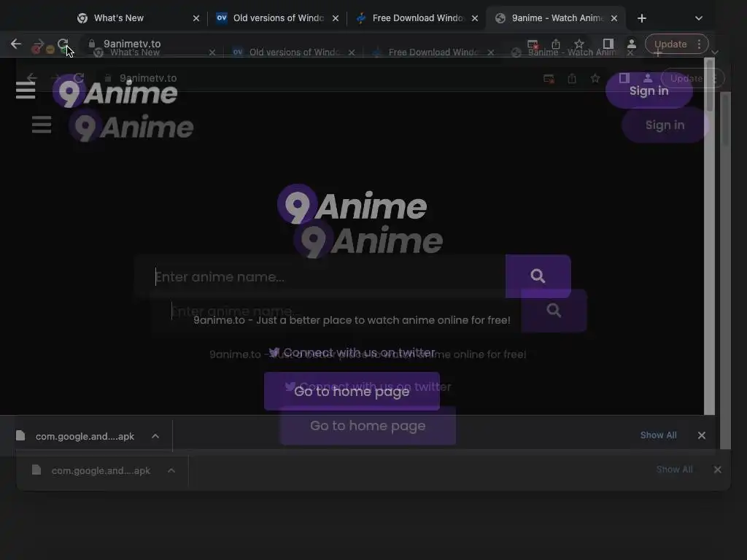
Task: Open the downloaded com.google.and....apk file
Action: 76,436
